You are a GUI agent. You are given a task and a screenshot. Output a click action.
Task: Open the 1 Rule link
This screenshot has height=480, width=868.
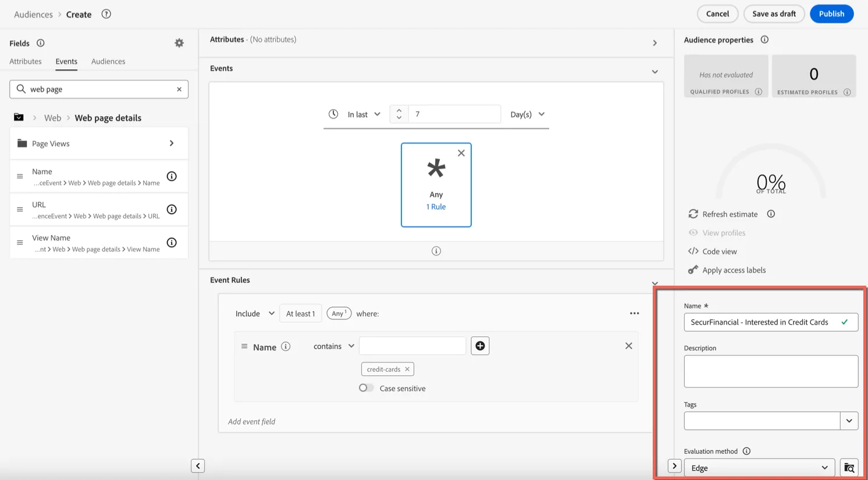pos(436,207)
